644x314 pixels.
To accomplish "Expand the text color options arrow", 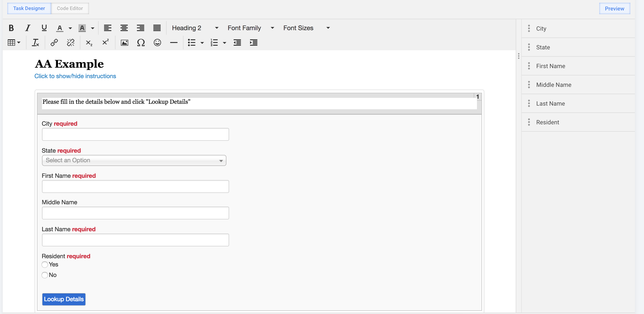I will pos(70,28).
